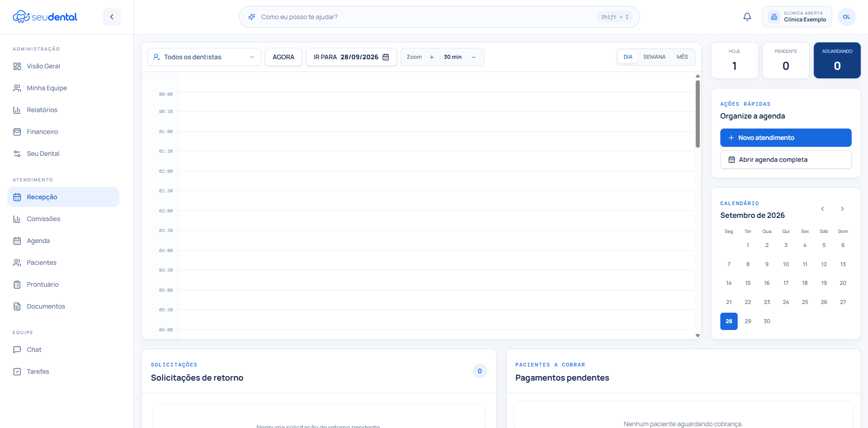The height and width of the screenshot is (428, 868).
Task: Open Documentos page
Action: [x=63, y=306]
